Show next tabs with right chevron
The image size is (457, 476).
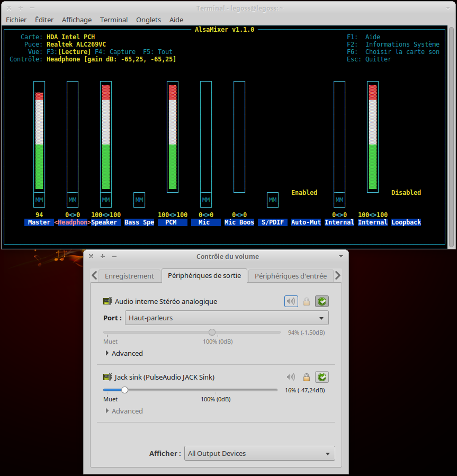pos(338,276)
